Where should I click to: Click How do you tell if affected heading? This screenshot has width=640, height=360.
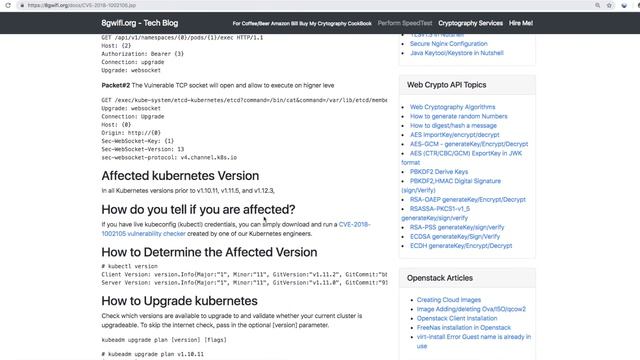(x=198, y=209)
